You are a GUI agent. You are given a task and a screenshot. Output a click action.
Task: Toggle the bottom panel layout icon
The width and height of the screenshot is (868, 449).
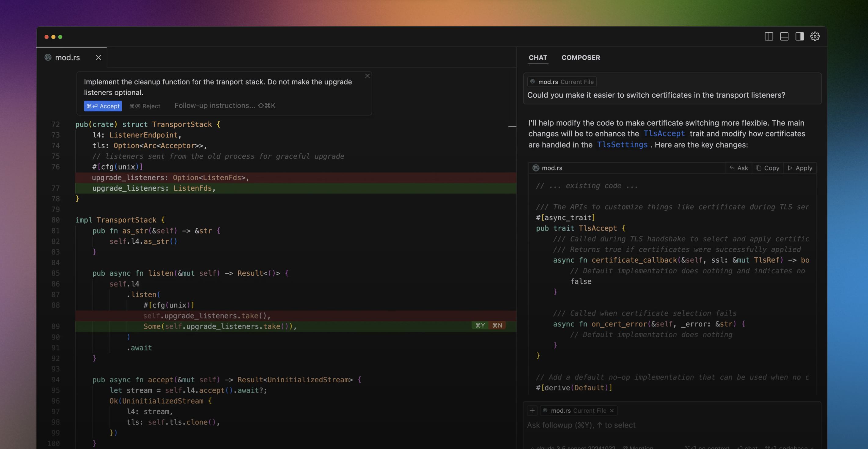pyautogui.click(x=784, y=36)
